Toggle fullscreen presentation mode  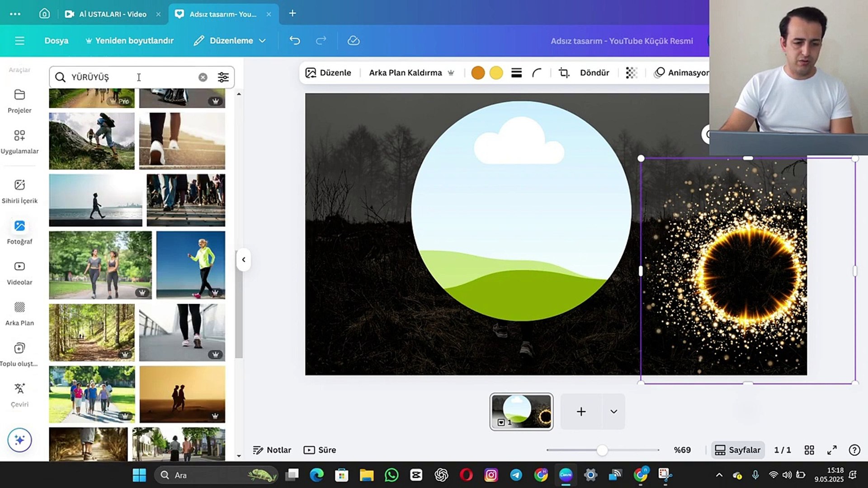[x=832, y=450]
